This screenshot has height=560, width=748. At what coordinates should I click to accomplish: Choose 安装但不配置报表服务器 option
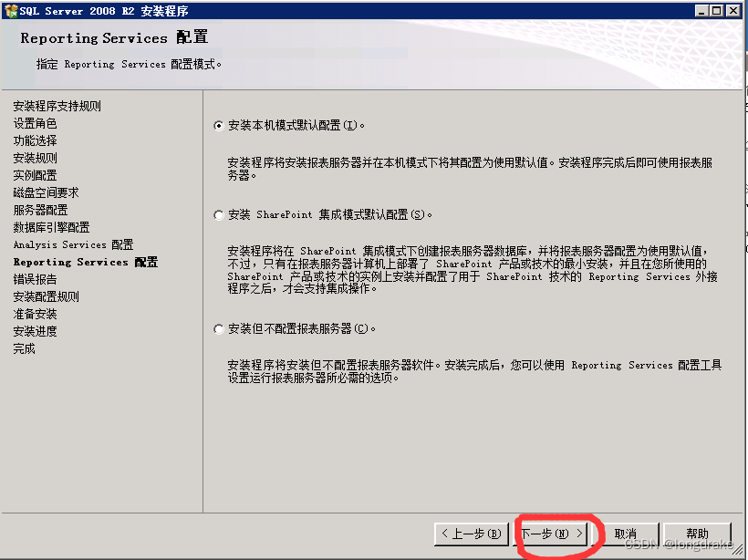point(217,329)
